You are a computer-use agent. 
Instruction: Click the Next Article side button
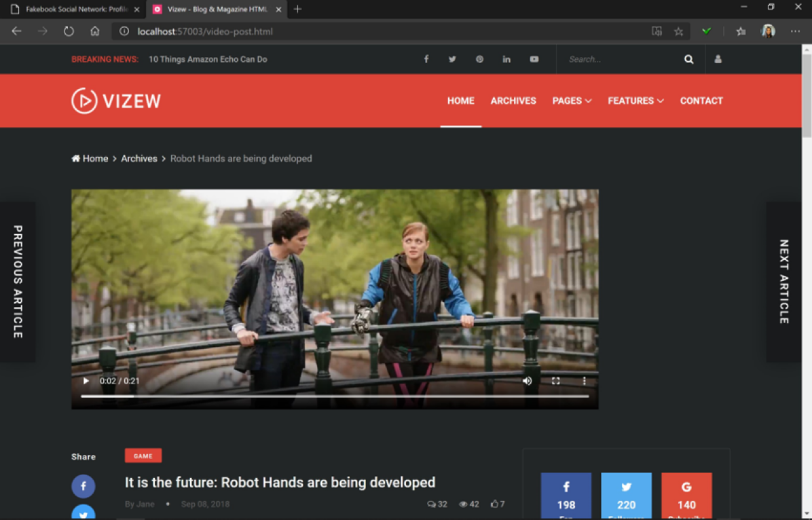coord(783,282)
